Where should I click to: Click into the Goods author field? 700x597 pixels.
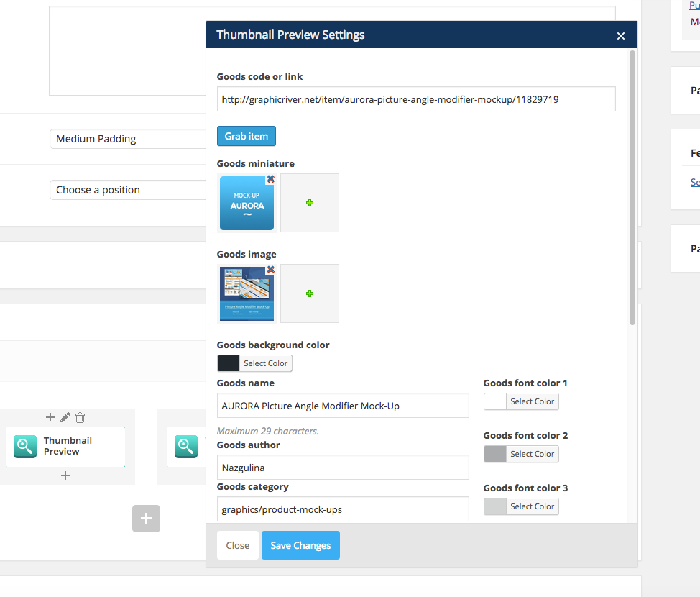click(343, 468)
